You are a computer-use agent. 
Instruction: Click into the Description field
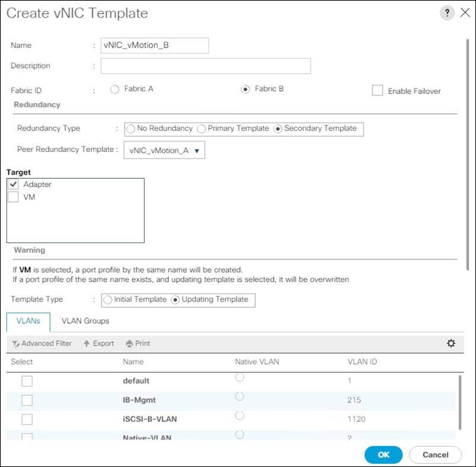point(205,66)
